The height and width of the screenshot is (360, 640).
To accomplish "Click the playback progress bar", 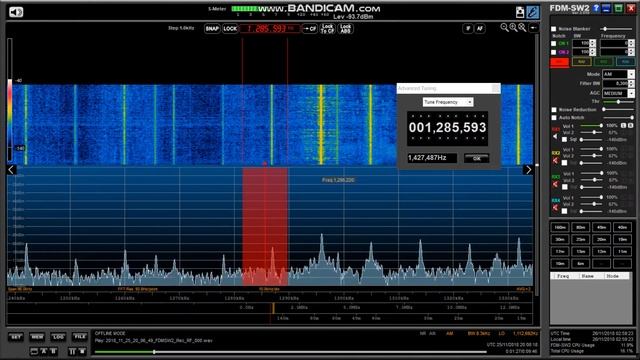I will point(290,352).
